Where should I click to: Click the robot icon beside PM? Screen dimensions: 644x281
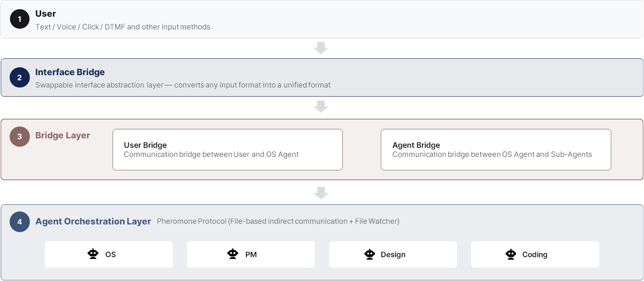pos(232,254)
